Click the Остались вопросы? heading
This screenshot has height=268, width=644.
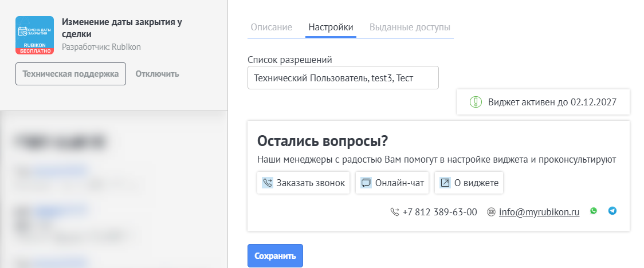tap(323, 141)
